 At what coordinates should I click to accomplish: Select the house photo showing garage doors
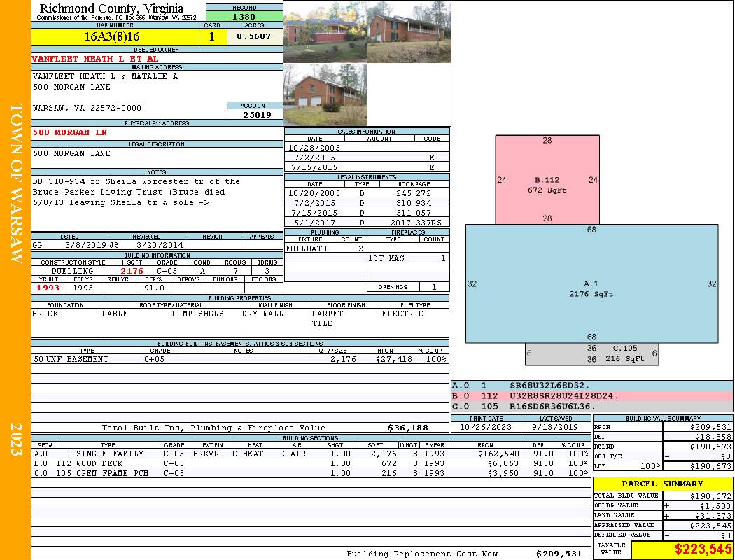pos(325,94)
